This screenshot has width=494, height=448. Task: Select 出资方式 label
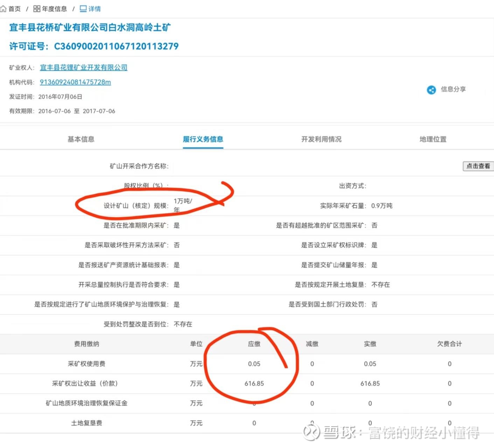point(353,186)
